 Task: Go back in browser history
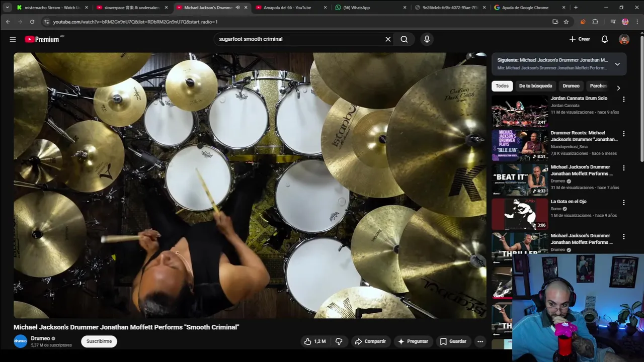pos(8,22)
